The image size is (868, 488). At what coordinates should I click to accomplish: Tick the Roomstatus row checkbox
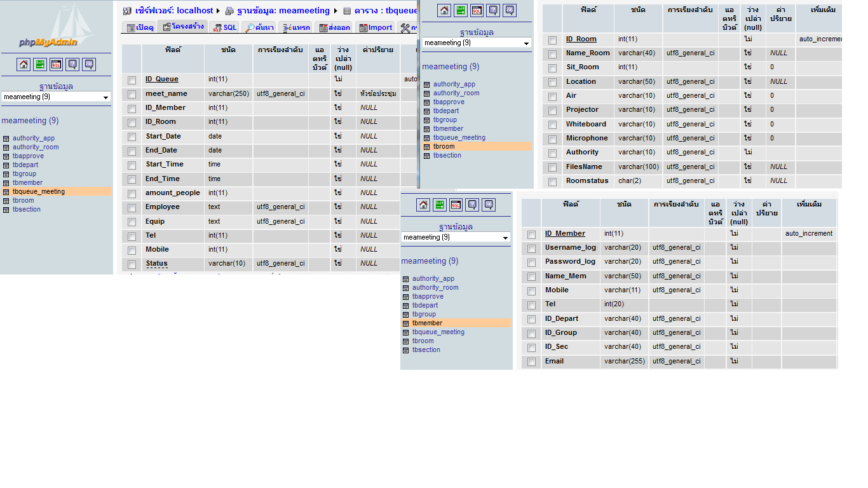point(552,182)
